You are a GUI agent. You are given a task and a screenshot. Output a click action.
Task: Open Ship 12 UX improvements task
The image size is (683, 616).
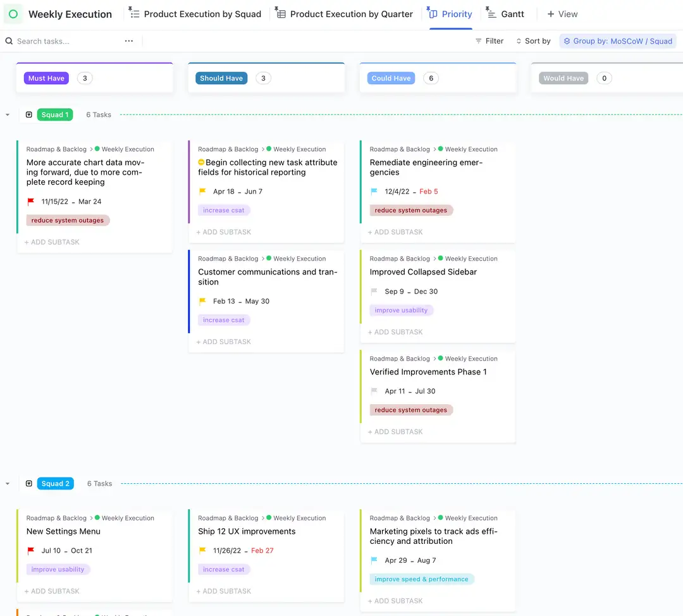(247, 531)
